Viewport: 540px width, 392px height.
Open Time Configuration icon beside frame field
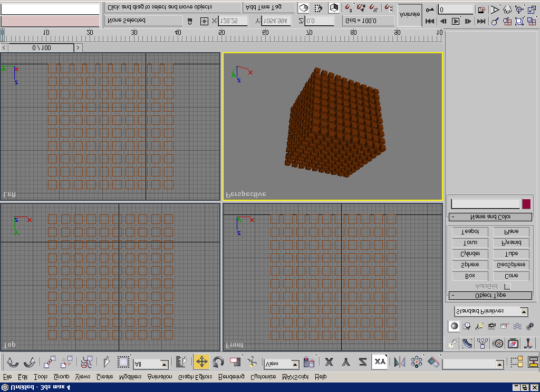coord(481,9)
